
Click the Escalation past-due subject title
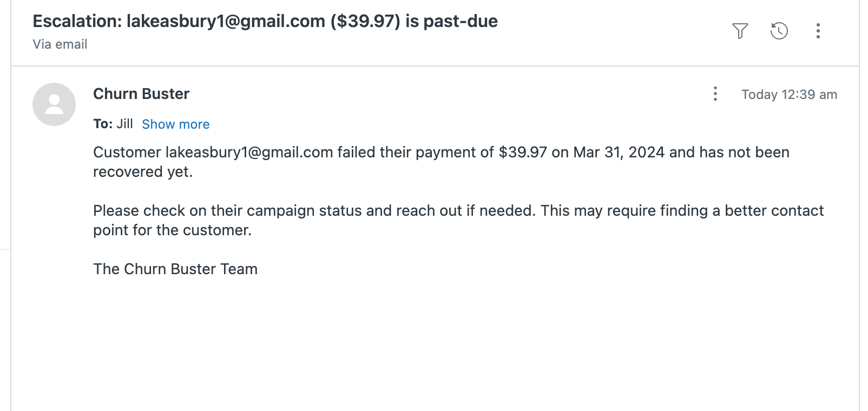pos(265,21)
